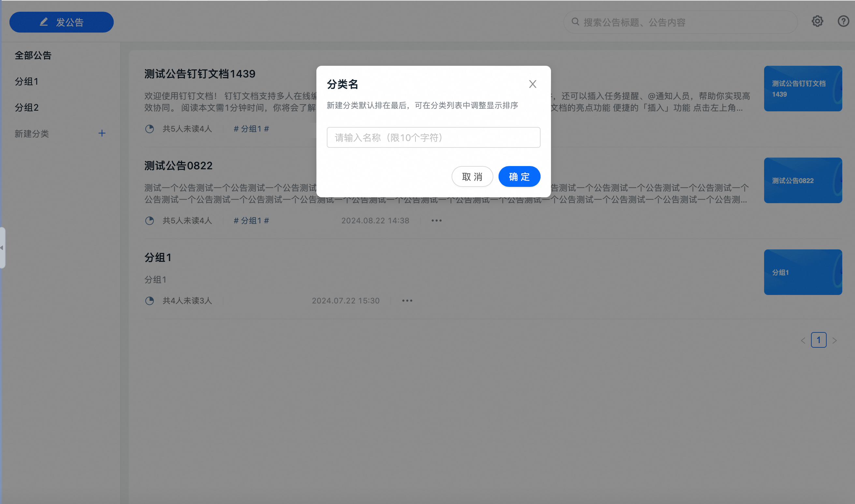Image resolution: width=855 pixels, height=504 pixels.
Task: Close the 分类名 dialog with X icon
Action: click(532, 84)
